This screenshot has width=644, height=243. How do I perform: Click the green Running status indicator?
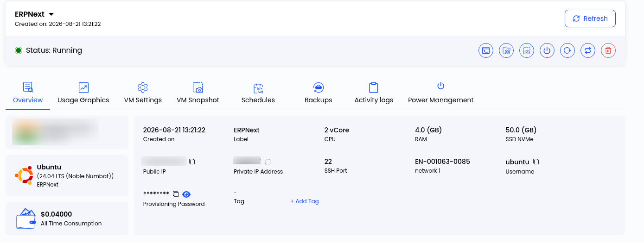pos(19,50)
